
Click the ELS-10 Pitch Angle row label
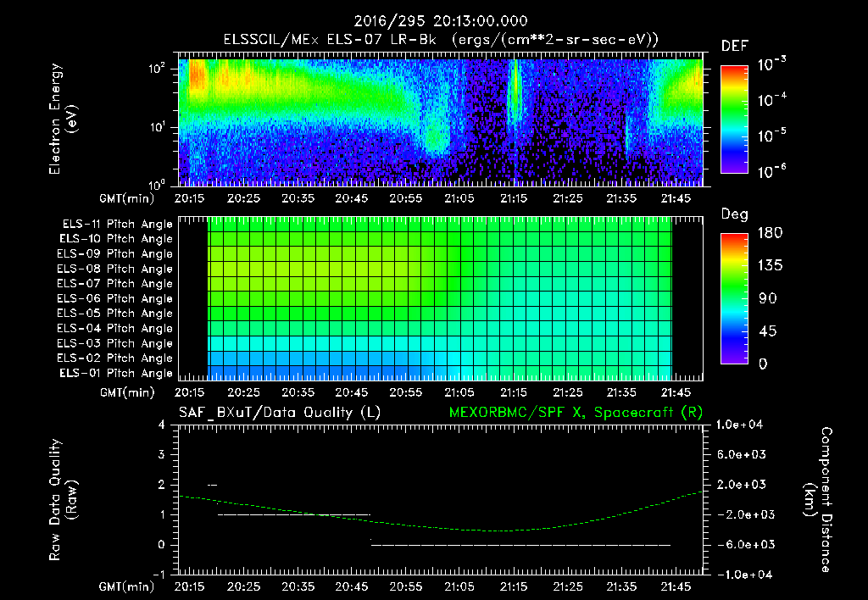[115, 239]
